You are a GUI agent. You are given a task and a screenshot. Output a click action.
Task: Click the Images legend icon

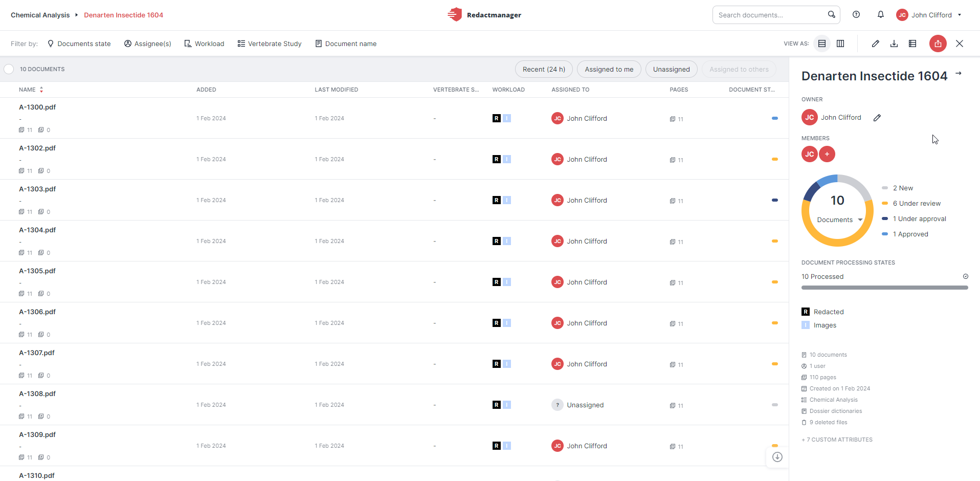(806, 325)
